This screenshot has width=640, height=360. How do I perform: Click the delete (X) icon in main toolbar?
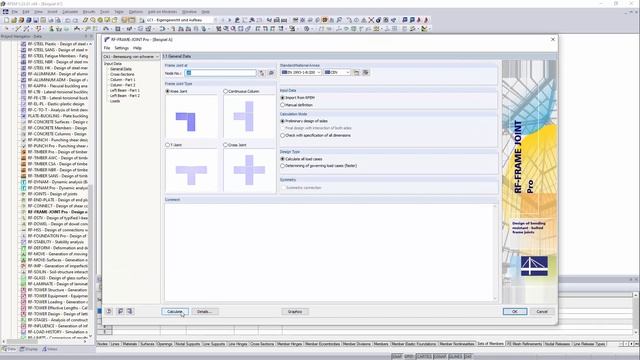coord(371,20)
